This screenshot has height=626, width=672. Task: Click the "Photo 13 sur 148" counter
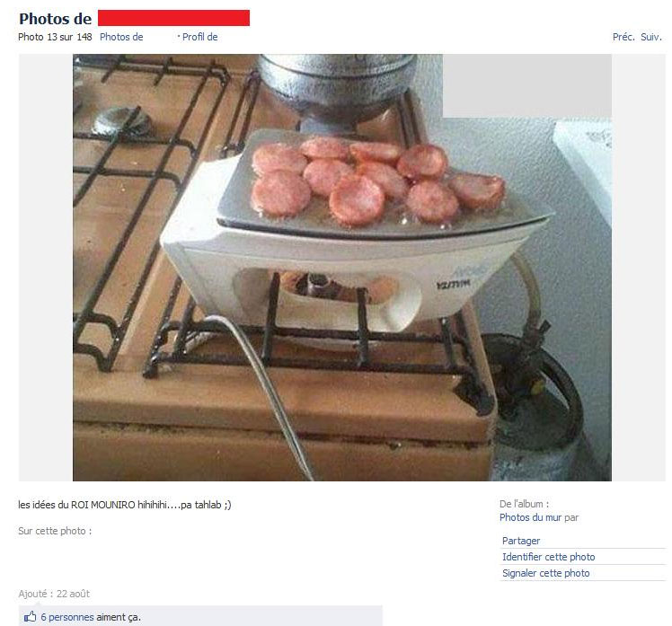click(x=55, y=38)
